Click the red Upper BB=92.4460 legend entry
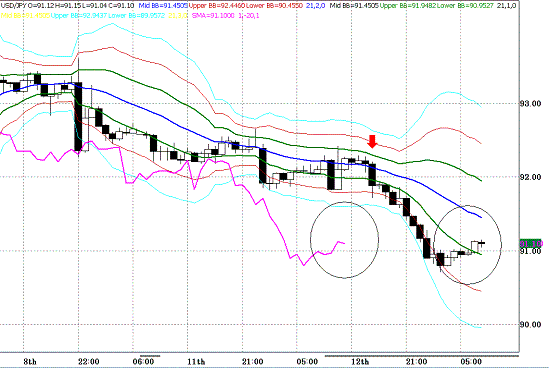 click(x=216, y=6)
